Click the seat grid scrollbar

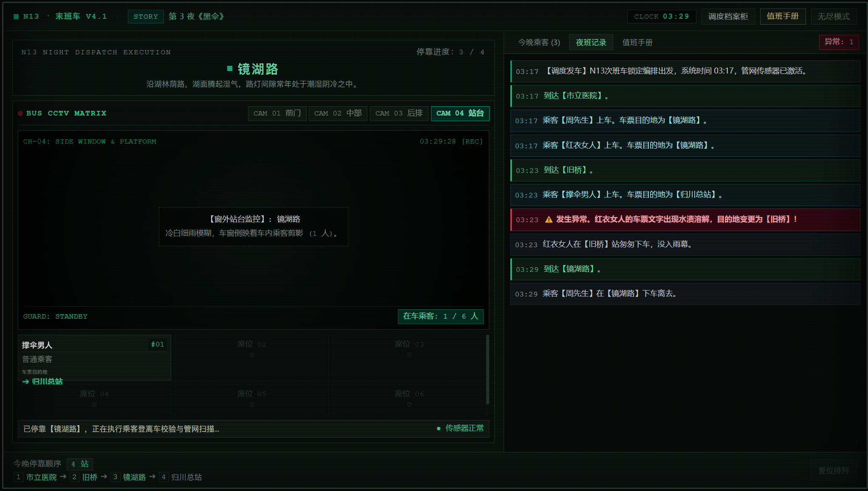488,370
